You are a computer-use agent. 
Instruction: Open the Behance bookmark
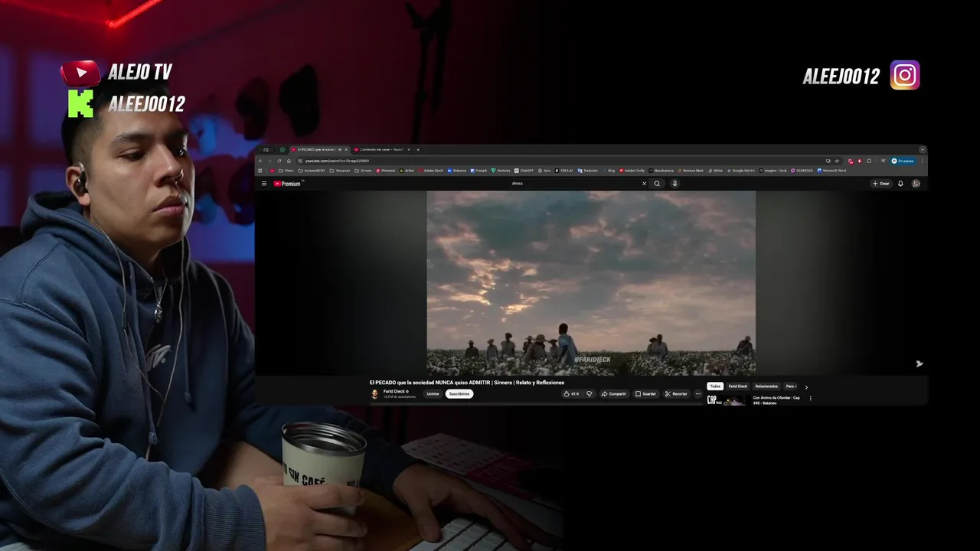456,171
